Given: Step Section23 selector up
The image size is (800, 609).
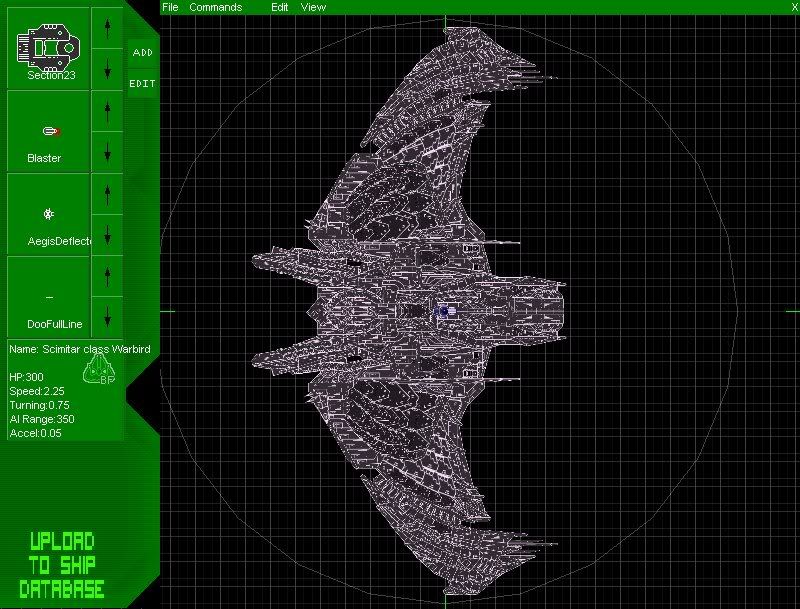Looking at the screenshot, I should point(107,28).
